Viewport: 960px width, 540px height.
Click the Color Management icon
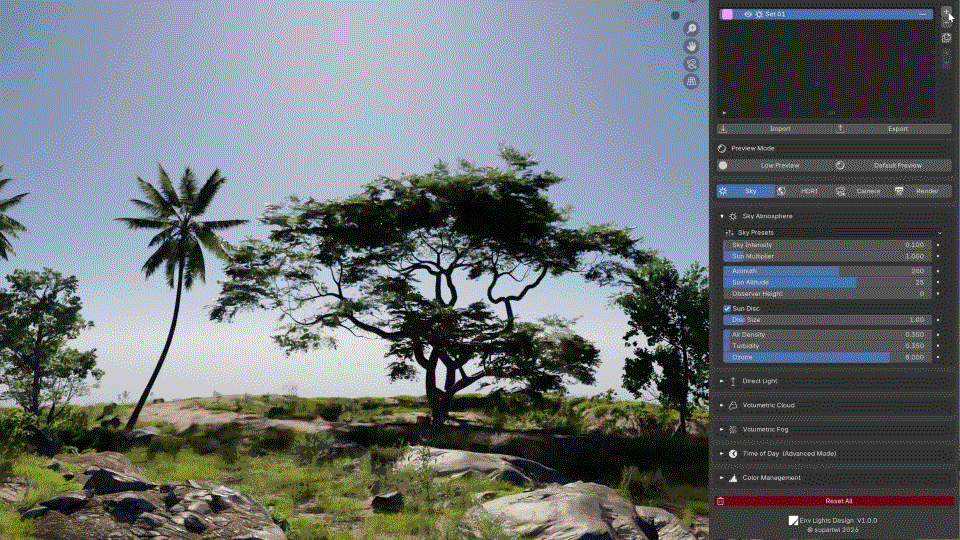733,478
